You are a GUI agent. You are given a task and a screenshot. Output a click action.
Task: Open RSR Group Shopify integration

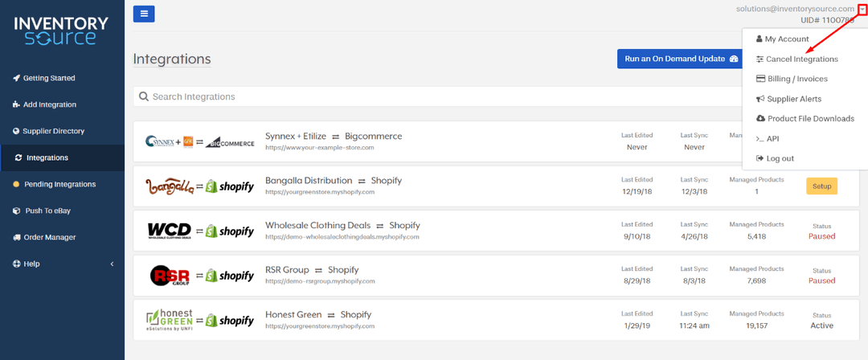click(x=312, y=270)
